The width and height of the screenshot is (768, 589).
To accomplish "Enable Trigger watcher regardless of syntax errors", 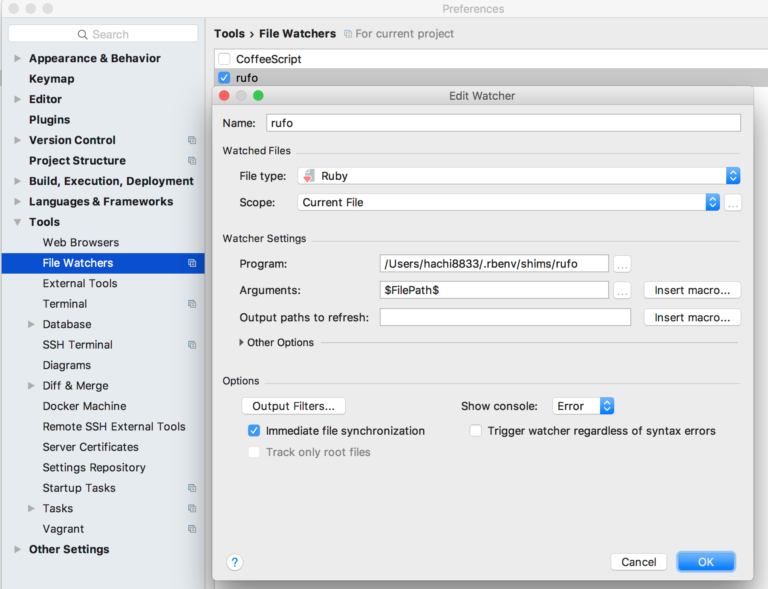I will tap(476, 431).
